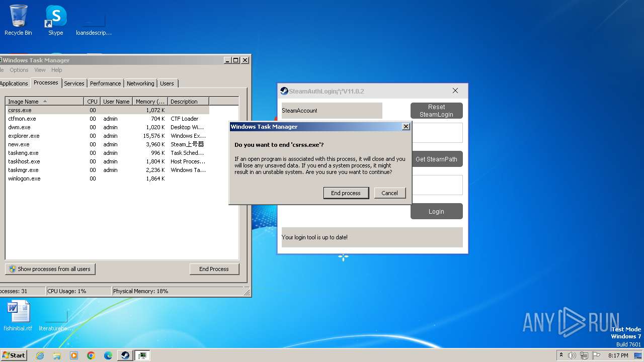Open the Recycle Bin desktop icon

(18, 20)
